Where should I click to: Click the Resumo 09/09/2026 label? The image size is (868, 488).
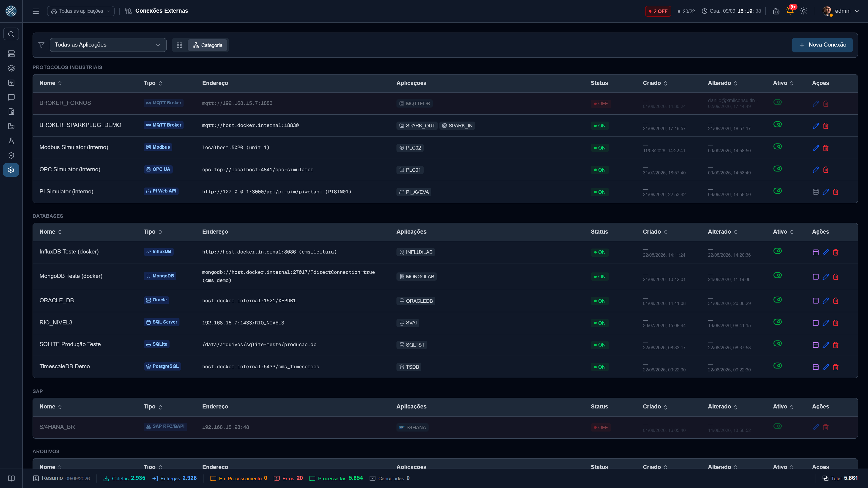pyautogui.click(x=61, y=478)
